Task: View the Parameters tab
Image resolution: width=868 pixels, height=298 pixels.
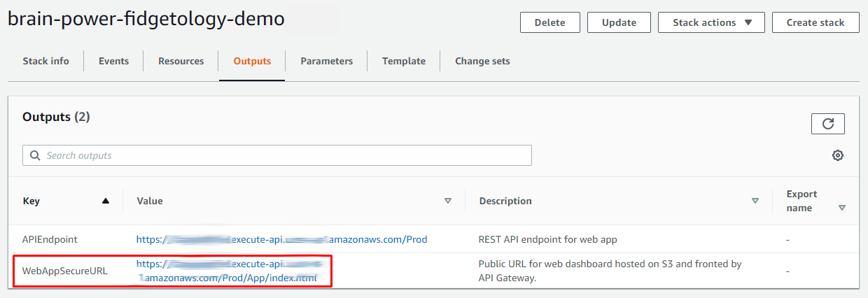Action: coord(326,61)
